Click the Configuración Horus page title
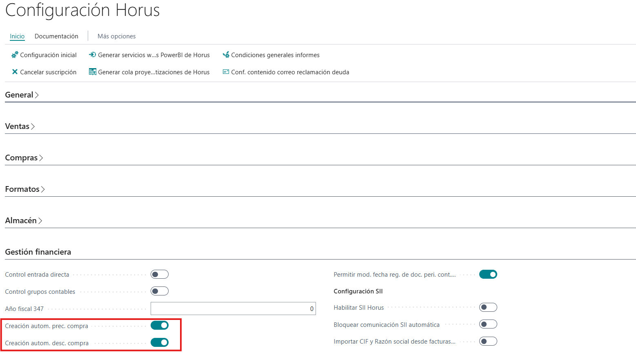 pos(82,10)
